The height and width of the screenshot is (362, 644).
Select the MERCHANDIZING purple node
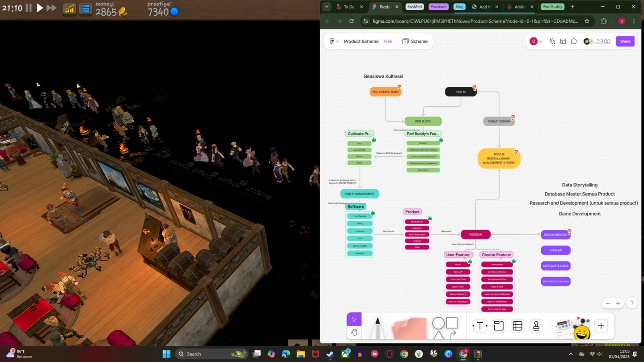tap(555, 235)
